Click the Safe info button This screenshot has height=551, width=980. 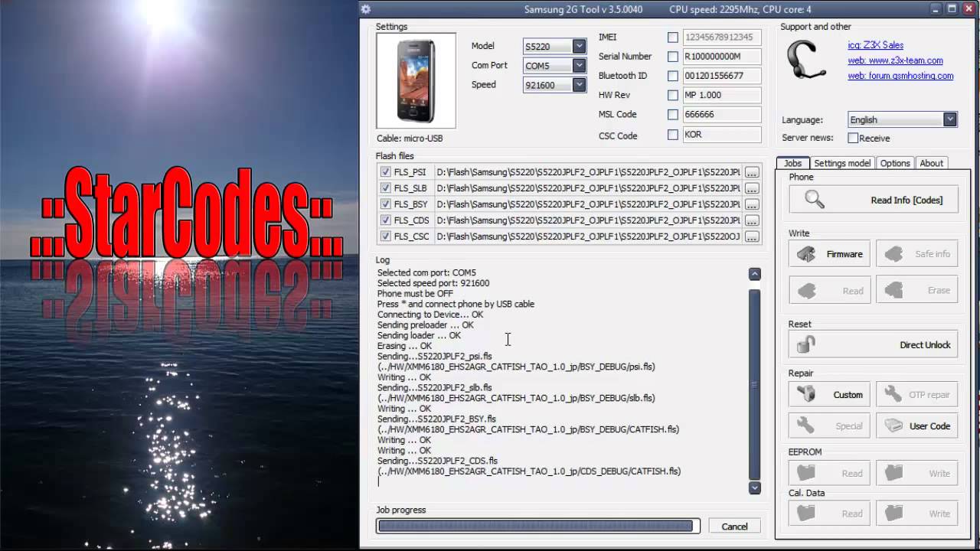(917, 254)
